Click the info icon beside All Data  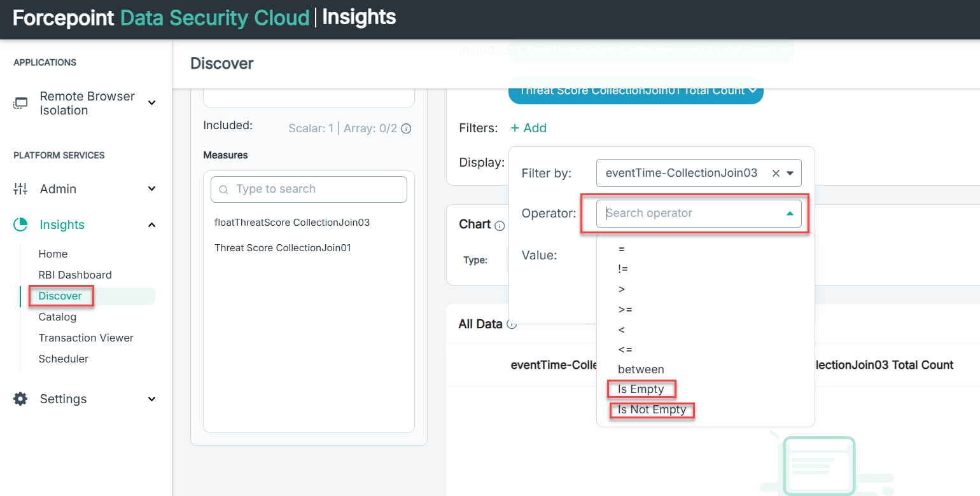(512, 324)
